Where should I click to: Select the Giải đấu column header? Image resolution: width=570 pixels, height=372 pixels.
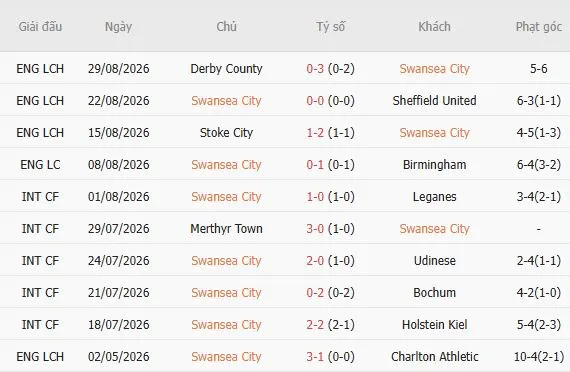[x=40, y=27]
